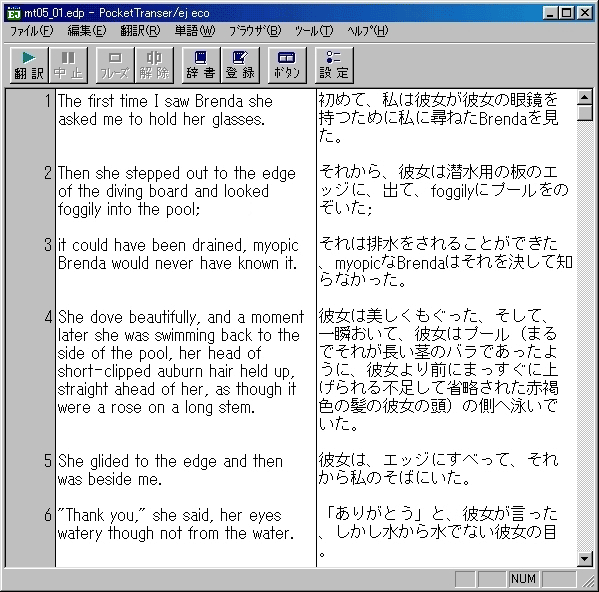Viewport: 599px width, 592px height.
Task: Open the ファイル(F) menu
Action: point(31,31)
